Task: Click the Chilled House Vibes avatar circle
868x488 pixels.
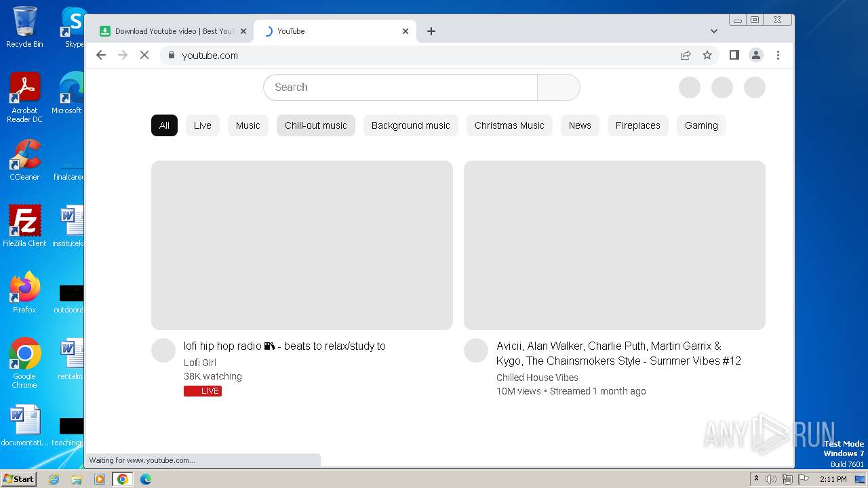Action: (x=476, y=350)
